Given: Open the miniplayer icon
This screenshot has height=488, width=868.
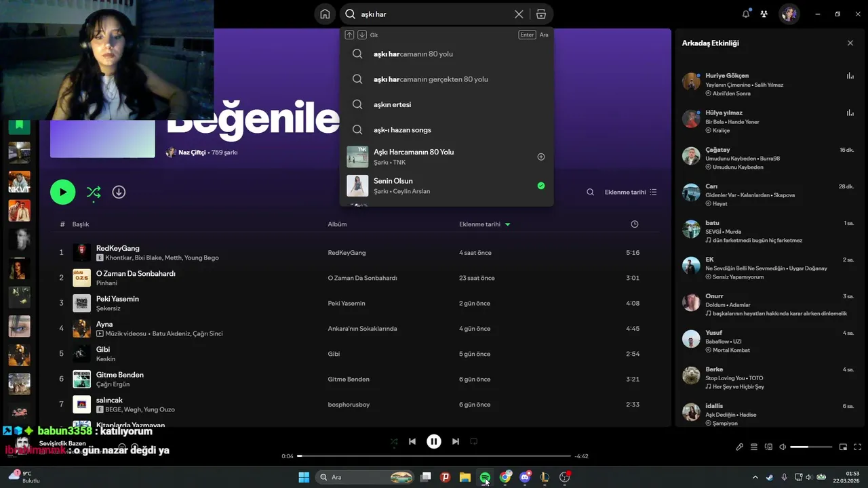Looking at the screenshot, I should pos(844,447).
